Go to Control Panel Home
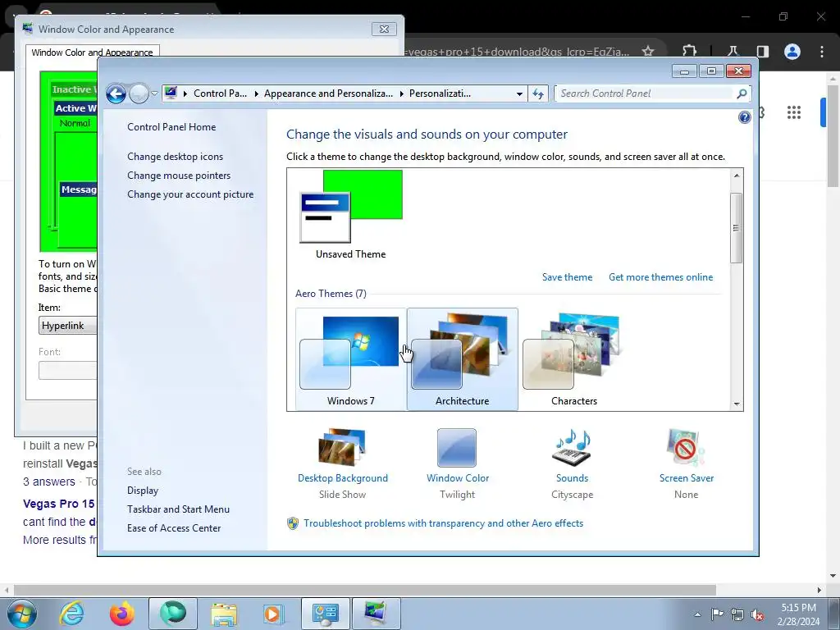The height and width of the screenshot is (630, 840). [171, 127]
